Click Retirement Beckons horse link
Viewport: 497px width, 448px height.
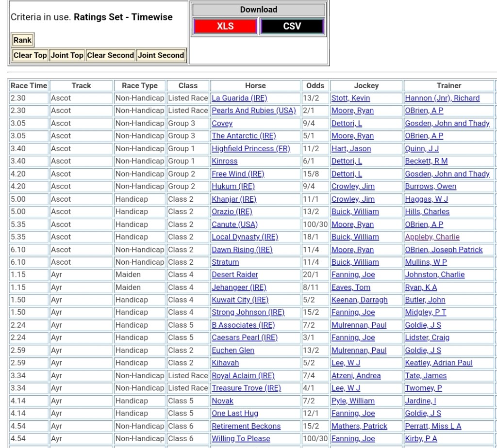[246, 426]
